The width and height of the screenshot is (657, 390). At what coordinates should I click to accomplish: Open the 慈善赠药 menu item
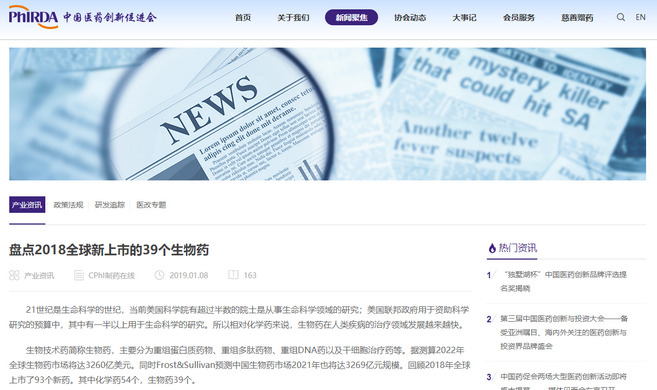click(x=577, y=18)
